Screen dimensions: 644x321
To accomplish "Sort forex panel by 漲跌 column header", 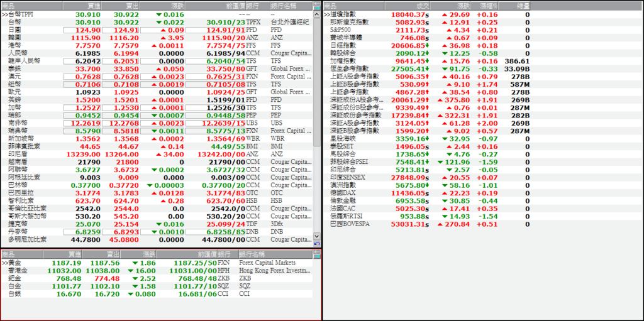I will click(163, 6).
